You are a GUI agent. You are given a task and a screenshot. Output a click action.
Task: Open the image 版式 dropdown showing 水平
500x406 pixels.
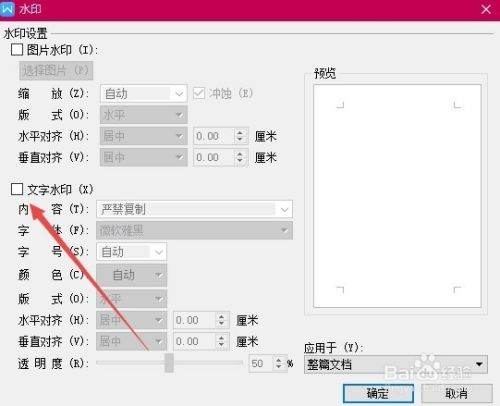[x=144, y=115]
